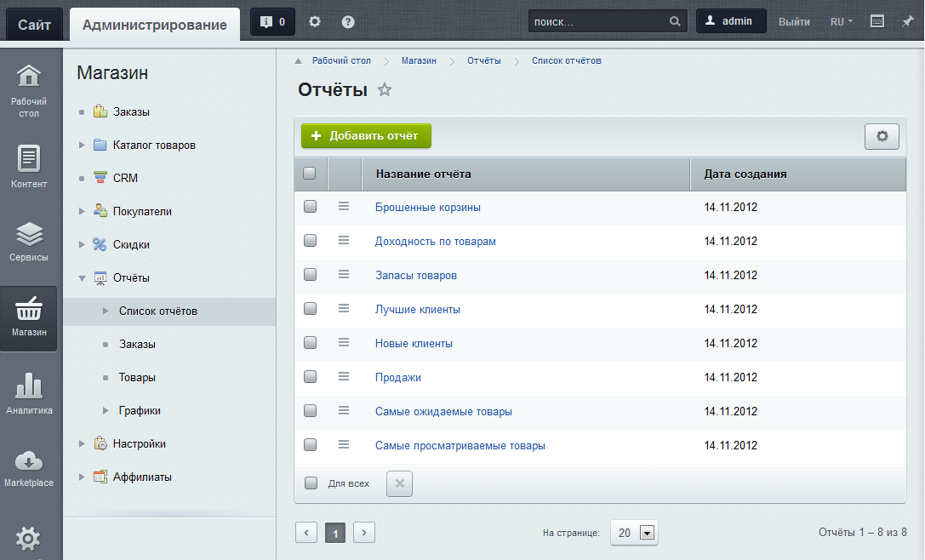Pin the admin panel with pushpin icon
The height and width of the screenshot is (560, 925).
(907, 22)
